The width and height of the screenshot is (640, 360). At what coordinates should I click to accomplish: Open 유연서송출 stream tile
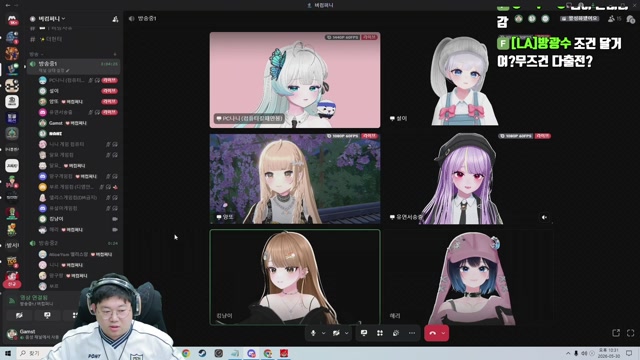tap(468, 178)
